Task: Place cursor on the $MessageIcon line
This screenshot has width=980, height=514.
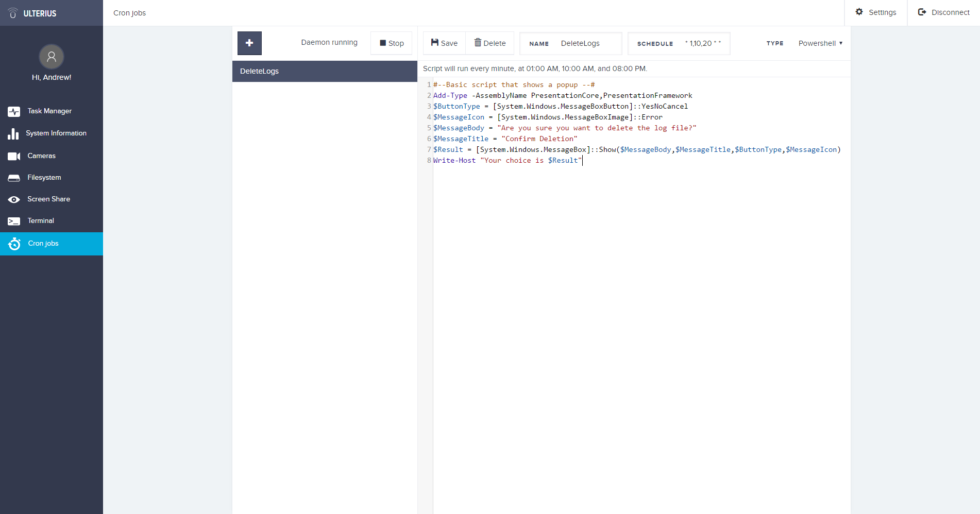Action: pos(548,117)
